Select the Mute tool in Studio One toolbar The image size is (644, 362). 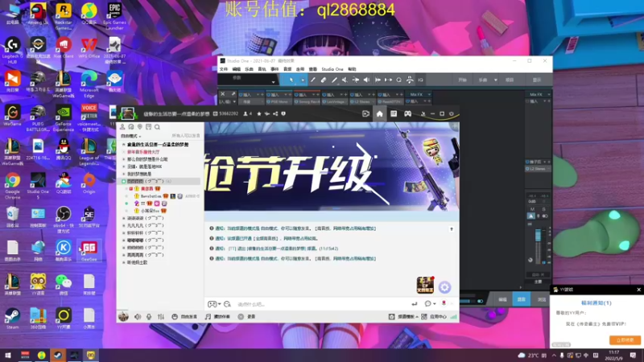click(345, 80)
